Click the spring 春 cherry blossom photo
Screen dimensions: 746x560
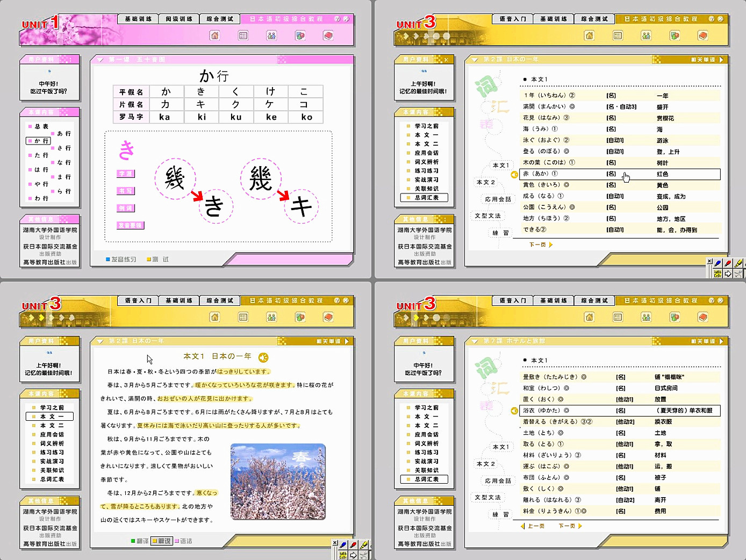click(x=278, y=482)
